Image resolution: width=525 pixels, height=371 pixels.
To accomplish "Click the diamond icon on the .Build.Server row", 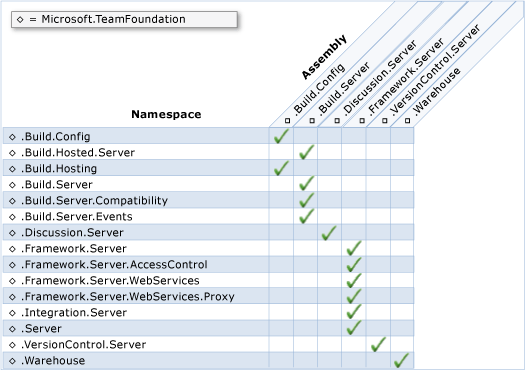I will [x=12, y=185].
